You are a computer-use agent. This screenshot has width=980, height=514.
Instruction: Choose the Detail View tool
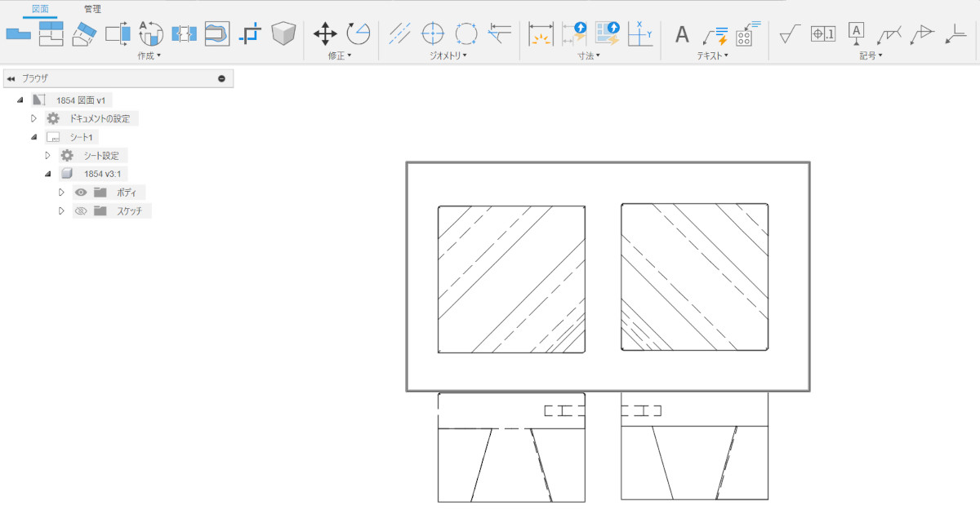151,33
